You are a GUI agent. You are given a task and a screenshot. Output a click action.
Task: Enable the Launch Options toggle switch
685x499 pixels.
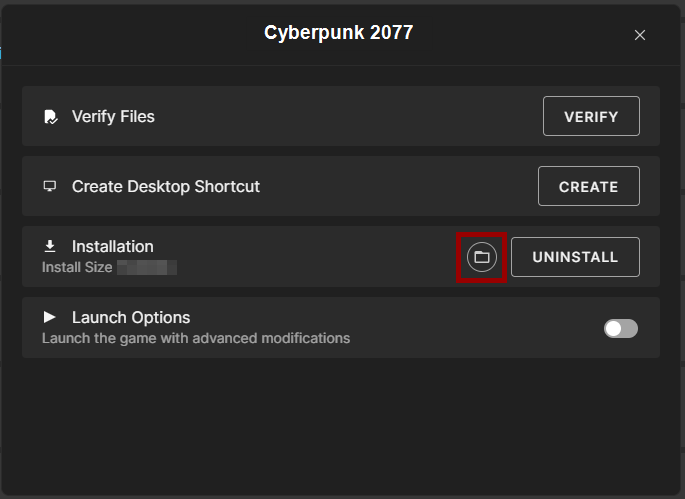(x=620, y=328)
